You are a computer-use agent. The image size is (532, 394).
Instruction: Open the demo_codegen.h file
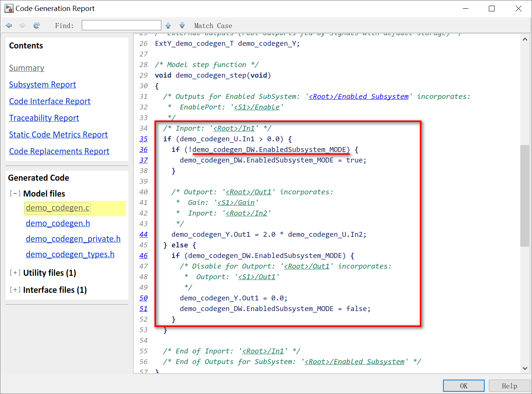click(x=58, y=223)
